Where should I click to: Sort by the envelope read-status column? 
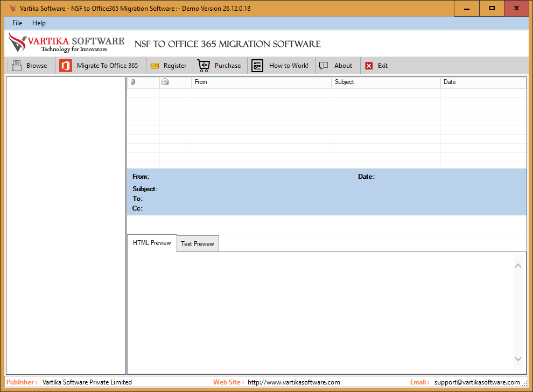coord(176,82)
